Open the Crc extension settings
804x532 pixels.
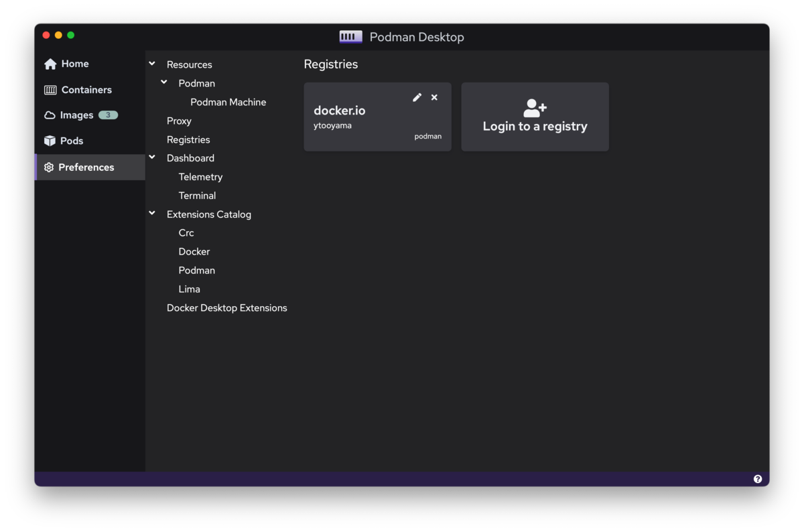[186, 232]
